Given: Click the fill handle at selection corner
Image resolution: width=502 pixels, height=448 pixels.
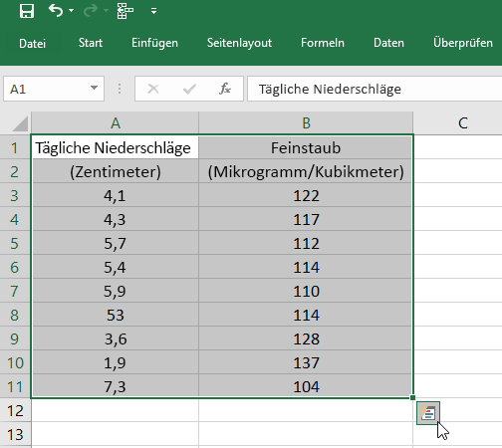Looking at the screenshot, I should (x=412, y=397).
